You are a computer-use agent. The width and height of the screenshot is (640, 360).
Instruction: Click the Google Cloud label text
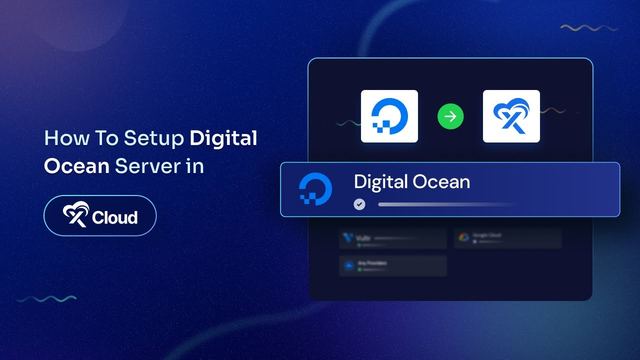tap(487, 235)
